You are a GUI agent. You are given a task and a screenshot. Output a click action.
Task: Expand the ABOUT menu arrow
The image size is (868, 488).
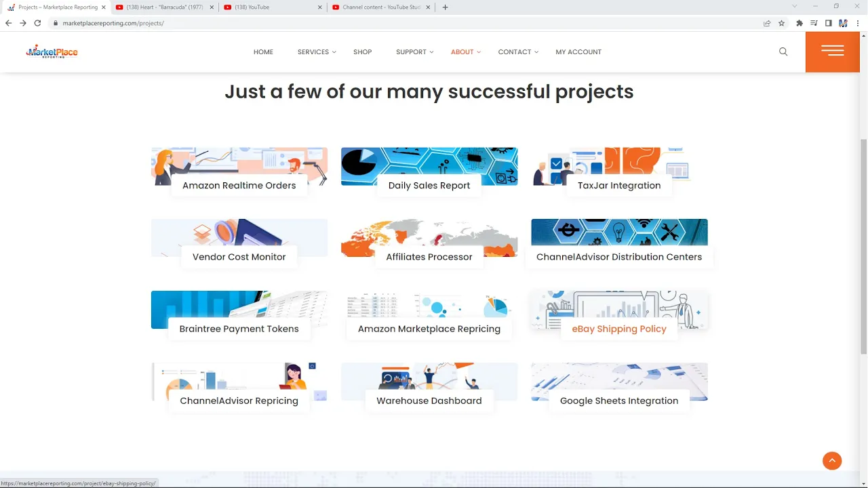click(x=479, y=52)
